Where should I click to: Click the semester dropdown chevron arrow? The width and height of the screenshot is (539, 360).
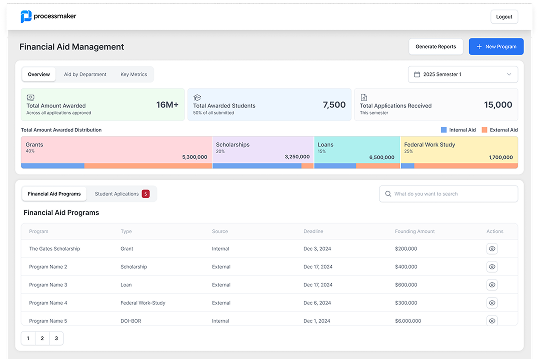click(x=509, y=74)
